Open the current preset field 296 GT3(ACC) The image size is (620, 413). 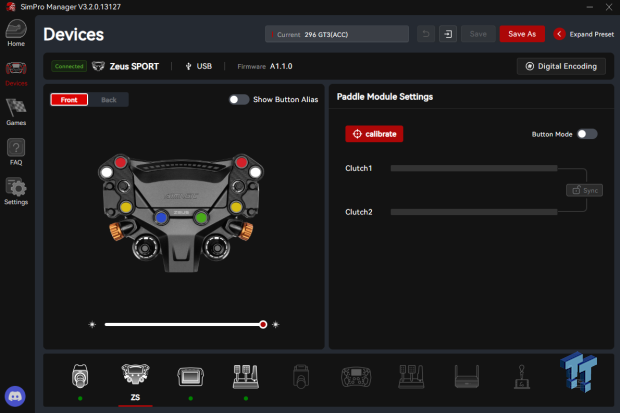point(337,34)
